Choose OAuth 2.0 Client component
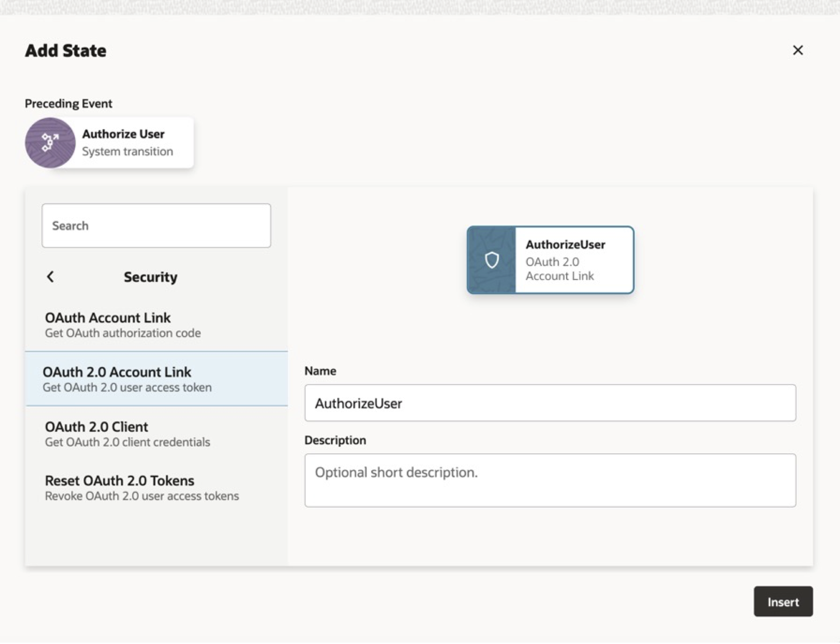This screenshot has width=840, height=644. pyautogui.click(x=96, y=427)
